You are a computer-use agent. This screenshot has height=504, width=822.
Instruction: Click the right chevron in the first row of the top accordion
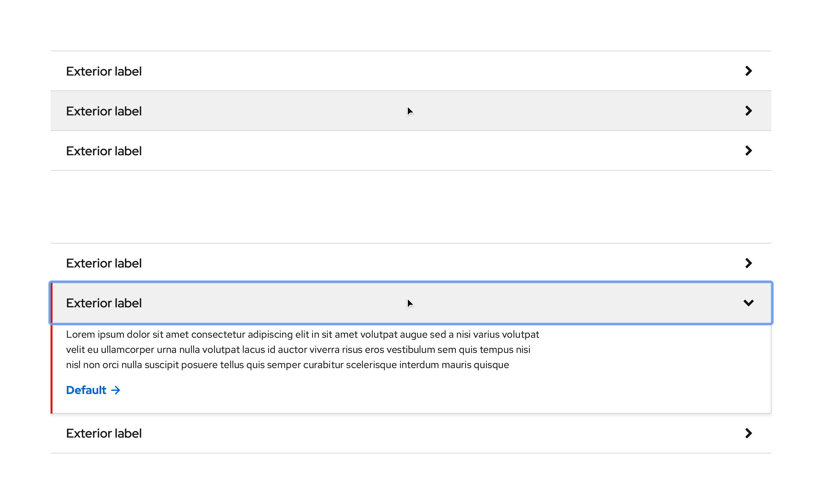[748, 71]
